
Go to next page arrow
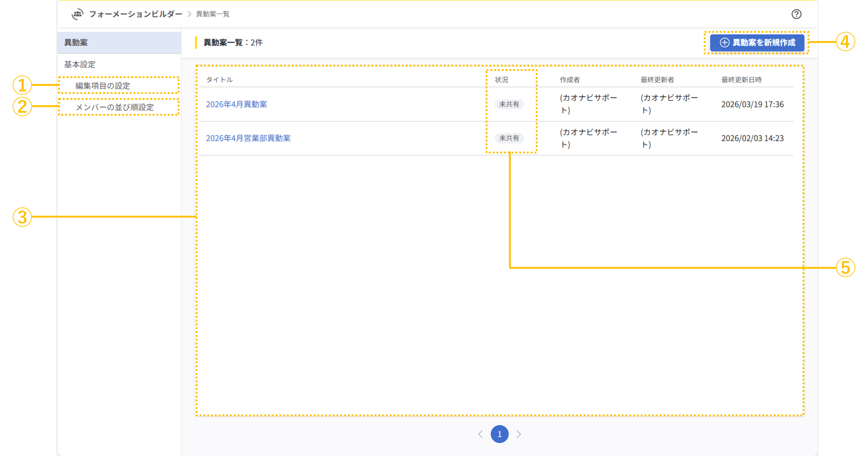519,434
